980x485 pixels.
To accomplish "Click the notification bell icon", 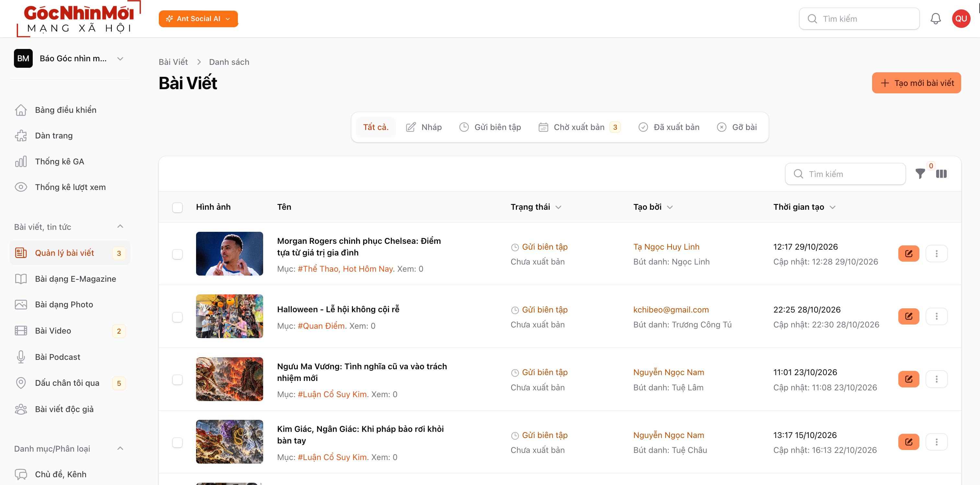I will (x=936, y=19).
